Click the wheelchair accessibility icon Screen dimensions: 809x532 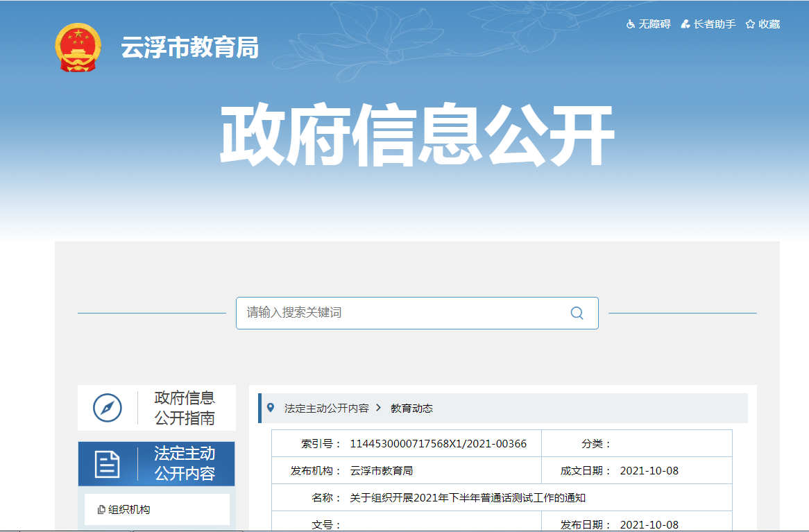point(631,24)
